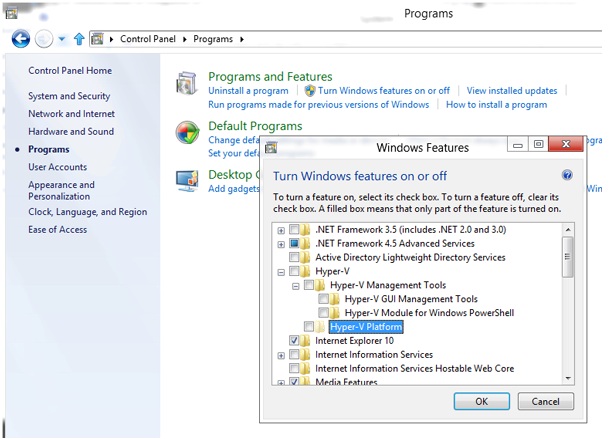Open the chevron between Control Panel and Programs
The image size is (616, 439).
click(x=185, y=39)
